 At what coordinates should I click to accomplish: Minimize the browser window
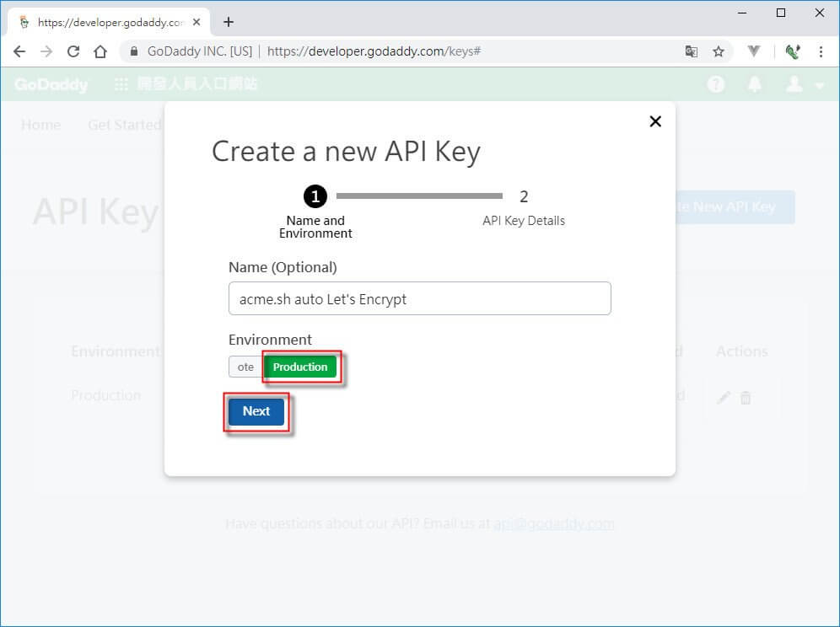(x=742, y=13)
